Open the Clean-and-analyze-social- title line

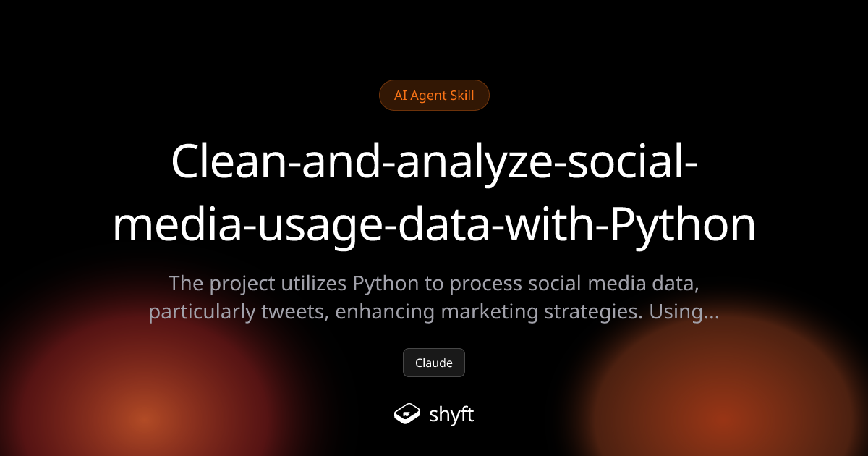point(434,162)
